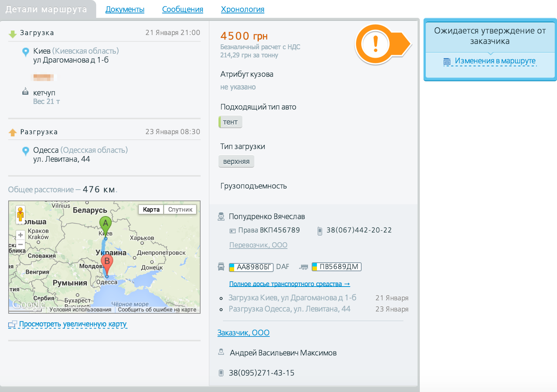Select the Детали маршрута tab
Image resolution: width=557 pixels, height=392 pixels.
46,9
